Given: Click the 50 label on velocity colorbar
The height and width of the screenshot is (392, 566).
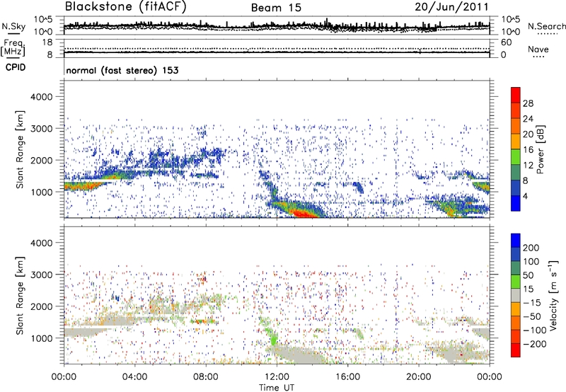Looking at the screenshot, I should click(529, 275).
